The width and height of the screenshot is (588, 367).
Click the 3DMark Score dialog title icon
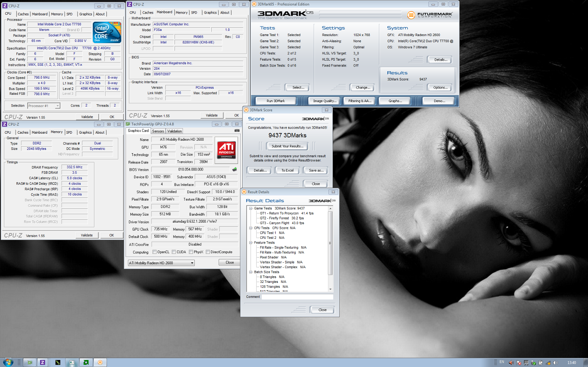[246, 110]
